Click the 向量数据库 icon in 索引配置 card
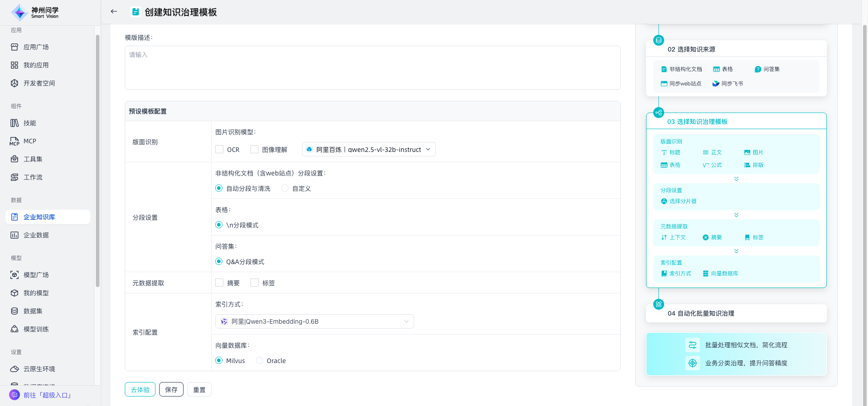This screenshot has width=868, height=406. tap(706, 274)
